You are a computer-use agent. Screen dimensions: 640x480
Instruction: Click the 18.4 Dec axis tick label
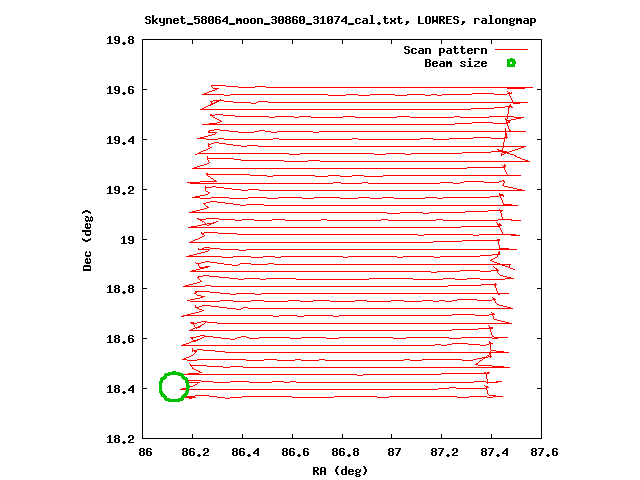point(120,389)
